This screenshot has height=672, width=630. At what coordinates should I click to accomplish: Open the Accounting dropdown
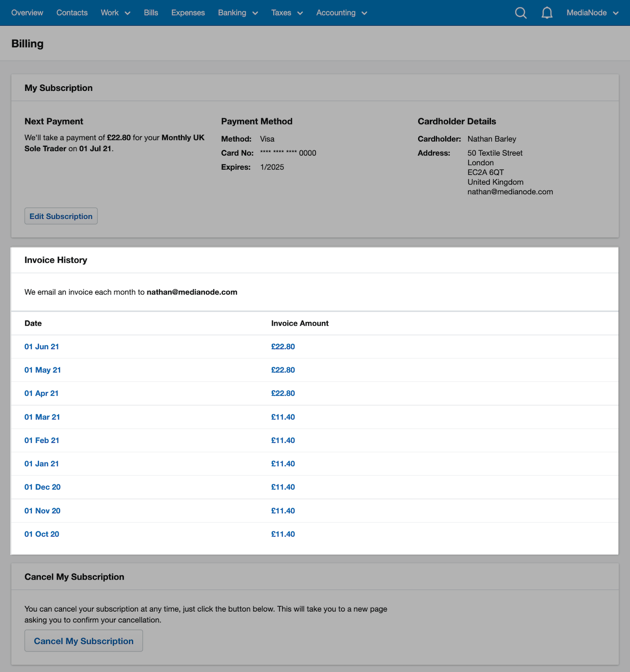341,13
